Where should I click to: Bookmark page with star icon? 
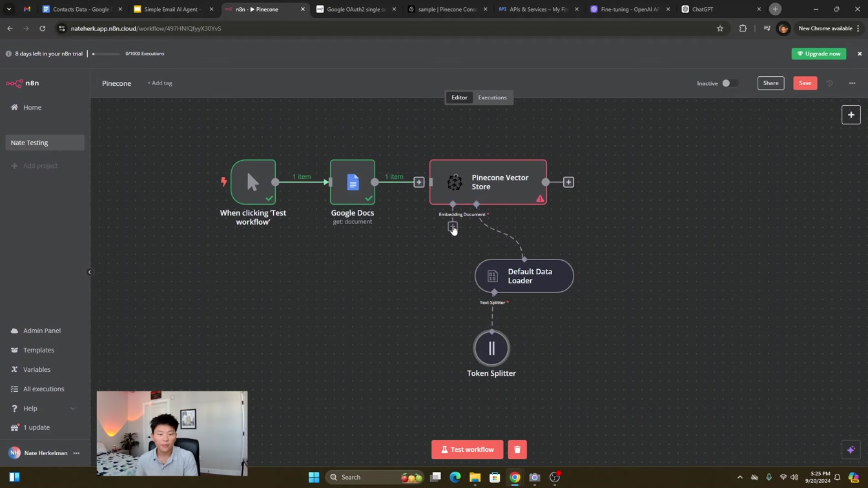point(720,28)
